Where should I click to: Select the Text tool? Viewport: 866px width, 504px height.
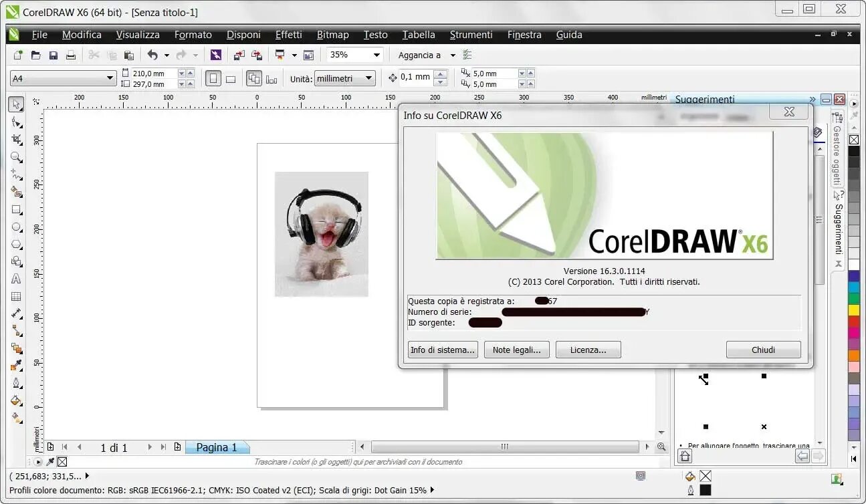click(17, 279)
